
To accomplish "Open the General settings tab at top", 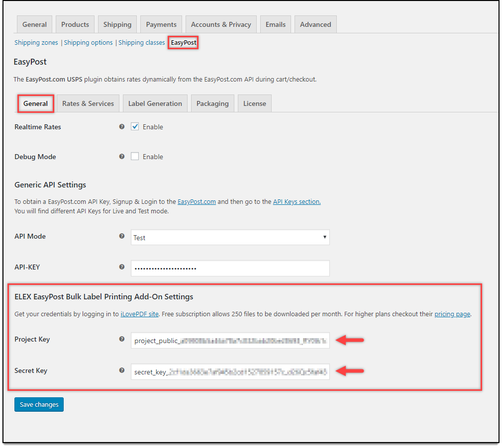I will pos(34,24).
